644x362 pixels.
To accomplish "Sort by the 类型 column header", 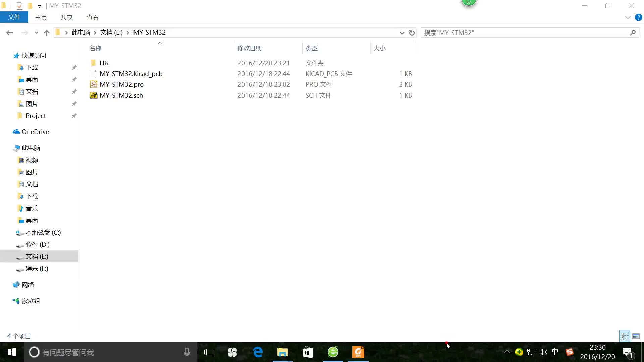I will tap(336, 48).
